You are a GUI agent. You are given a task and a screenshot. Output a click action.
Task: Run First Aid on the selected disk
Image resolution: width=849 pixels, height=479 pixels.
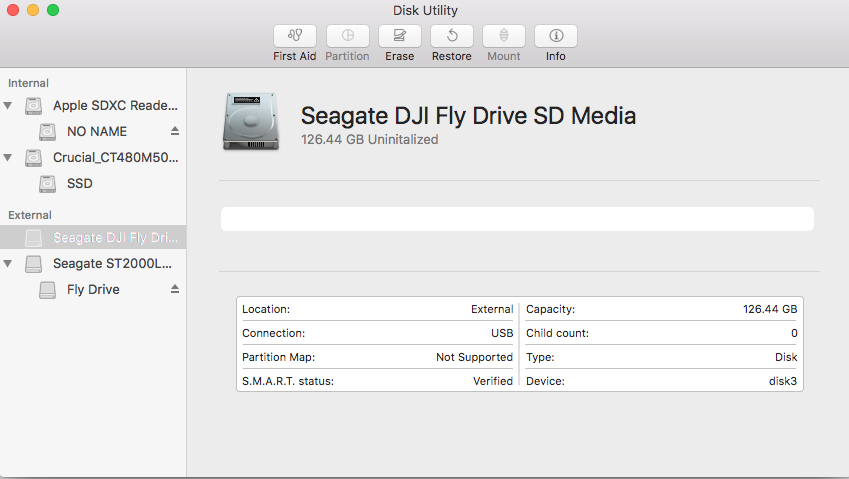[x=295, y=36]
